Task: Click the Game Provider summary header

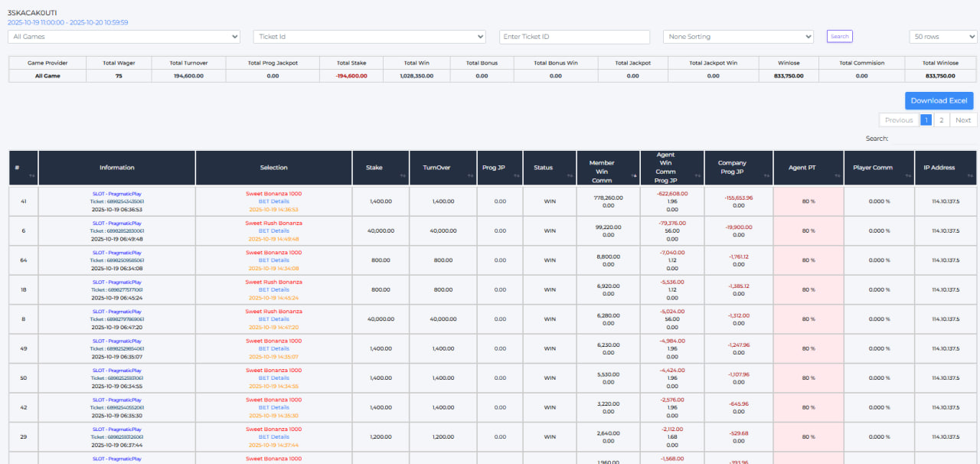Action: click(x=47, y=62)
